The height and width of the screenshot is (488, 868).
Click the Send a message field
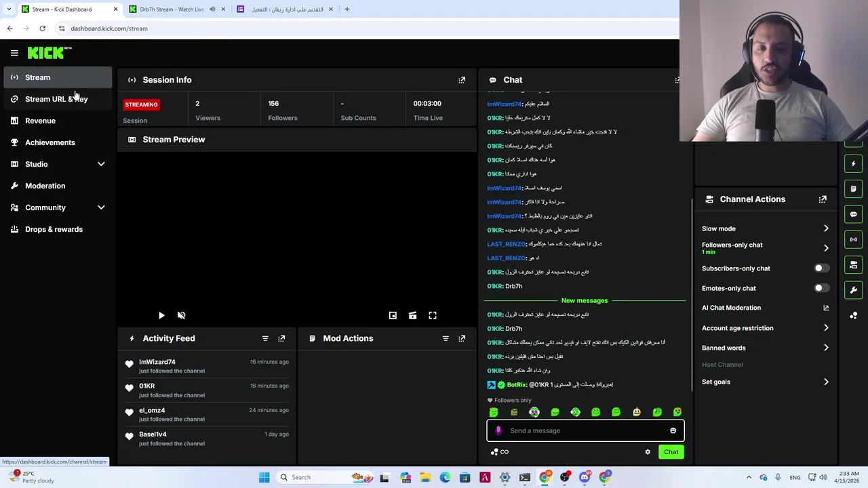(585, 430)
